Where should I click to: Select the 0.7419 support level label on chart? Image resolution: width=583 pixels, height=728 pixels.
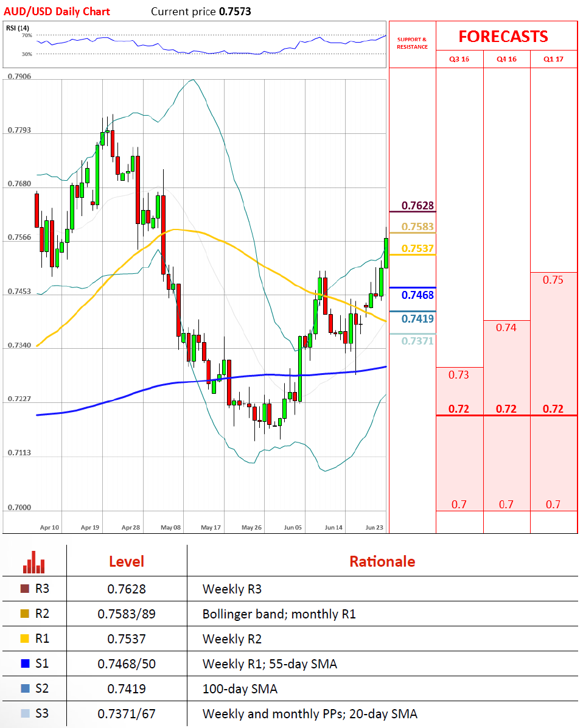[x=417, y=318]
